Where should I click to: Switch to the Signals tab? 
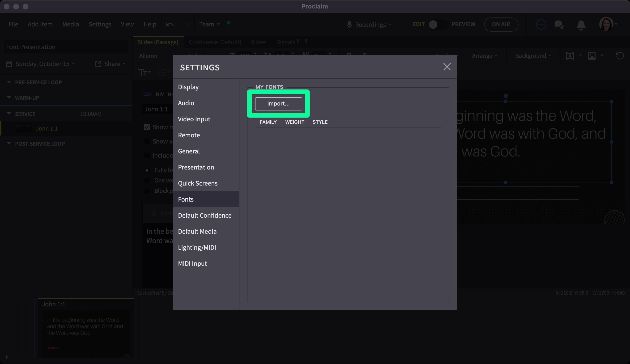click(291, 42)
